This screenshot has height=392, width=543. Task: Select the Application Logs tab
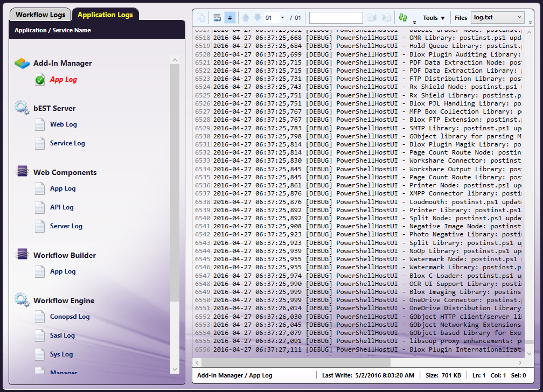click(x=105, y=15)
